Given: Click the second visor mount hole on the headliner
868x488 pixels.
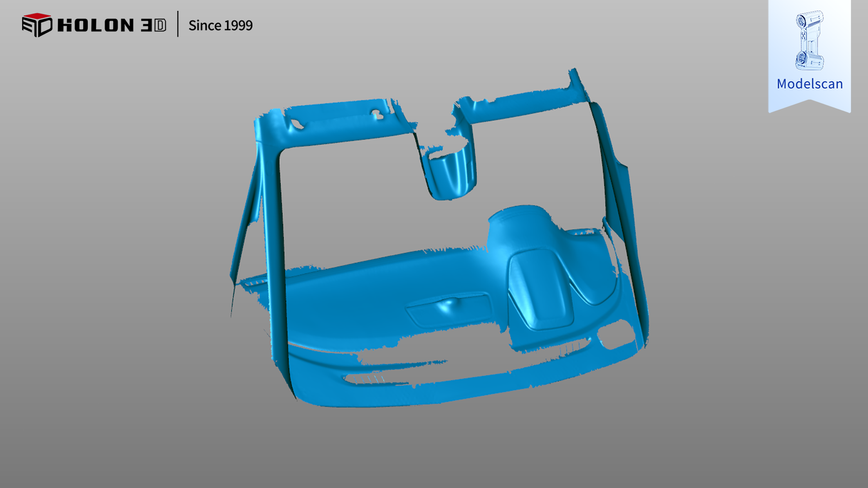Looking at the screenshot, I should tap(378, 115).
